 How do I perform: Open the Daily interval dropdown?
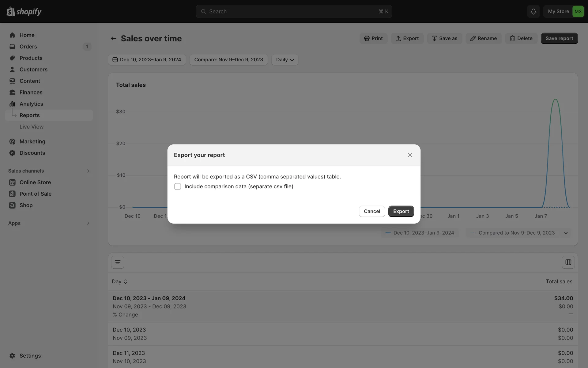point(285,60)
